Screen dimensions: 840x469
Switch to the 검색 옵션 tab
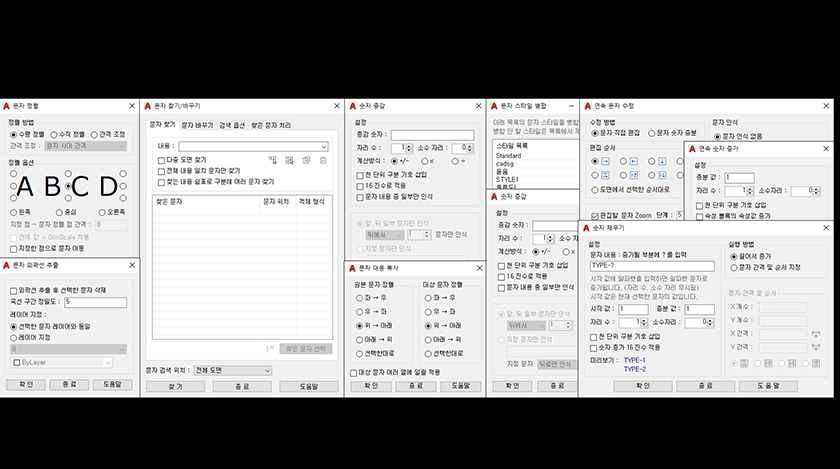click(232, 125)
